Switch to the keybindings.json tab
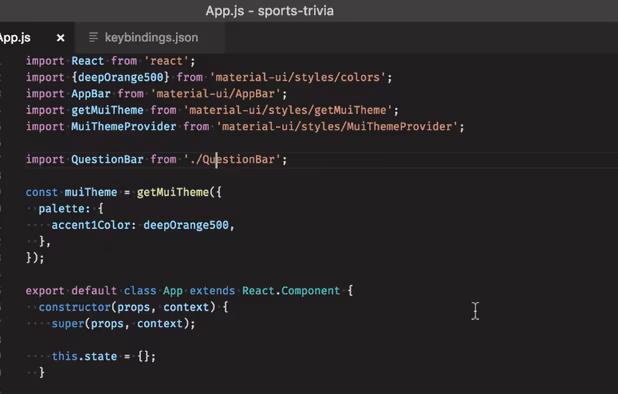 coord(150,37)
